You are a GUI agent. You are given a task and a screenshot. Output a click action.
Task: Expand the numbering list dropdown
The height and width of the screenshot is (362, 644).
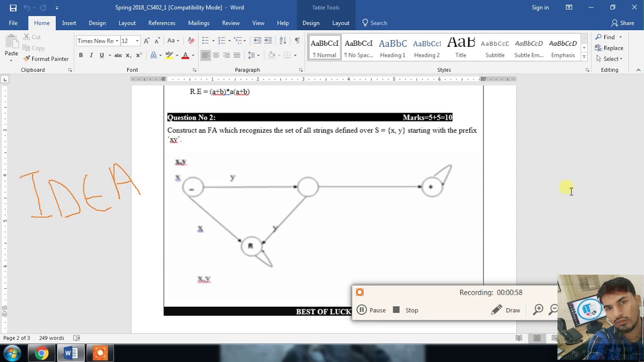click(x=229, y=41)
